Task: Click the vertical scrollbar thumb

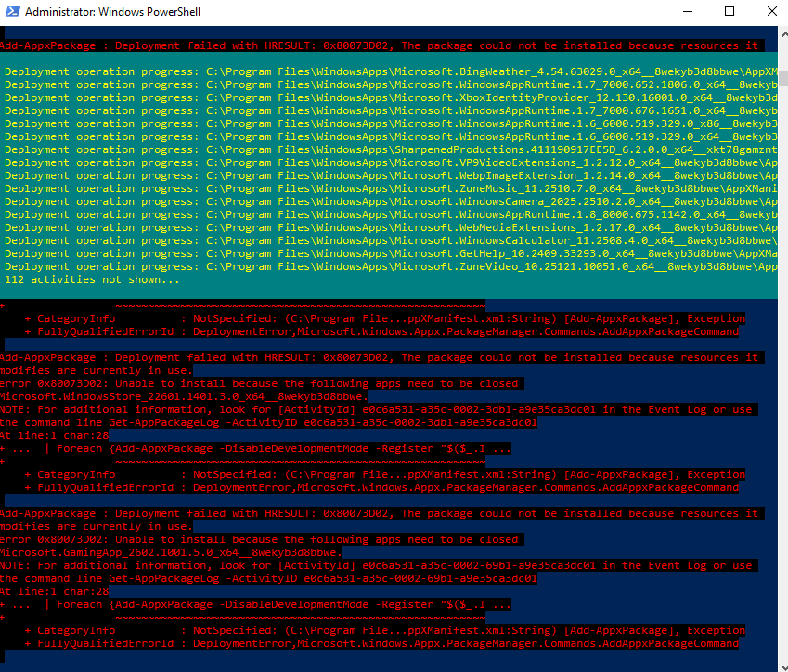Action: point(783,78)
